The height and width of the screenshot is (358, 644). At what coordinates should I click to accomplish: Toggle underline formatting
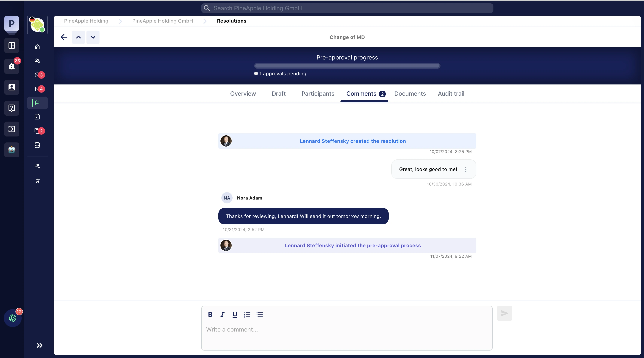235,315
